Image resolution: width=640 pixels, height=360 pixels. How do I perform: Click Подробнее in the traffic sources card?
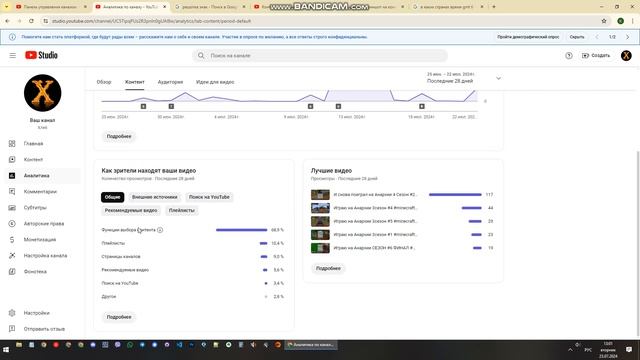click(x=119, y=317)
